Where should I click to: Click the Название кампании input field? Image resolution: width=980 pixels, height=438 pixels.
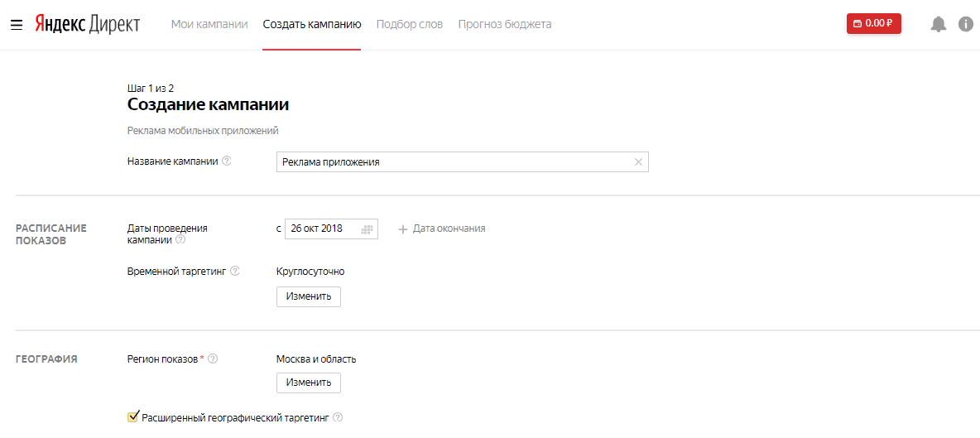click(x=463, y=161)
